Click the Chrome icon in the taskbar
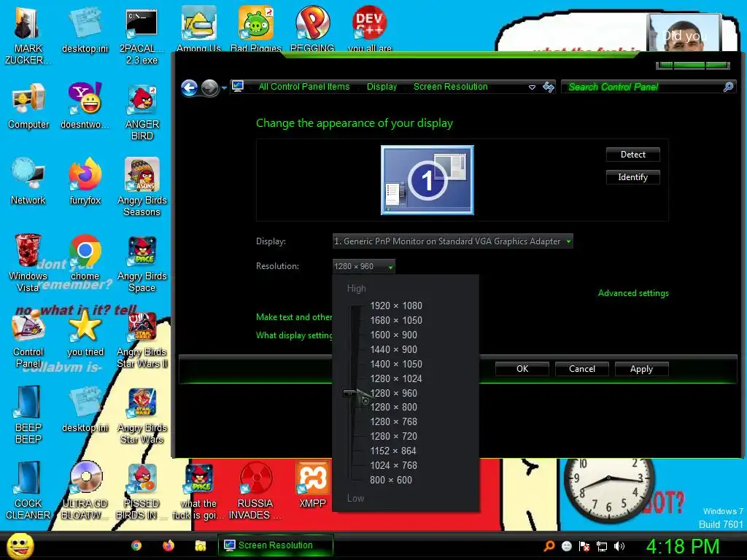This screenshot has height=560, width=747. click(x=136, y=545)
